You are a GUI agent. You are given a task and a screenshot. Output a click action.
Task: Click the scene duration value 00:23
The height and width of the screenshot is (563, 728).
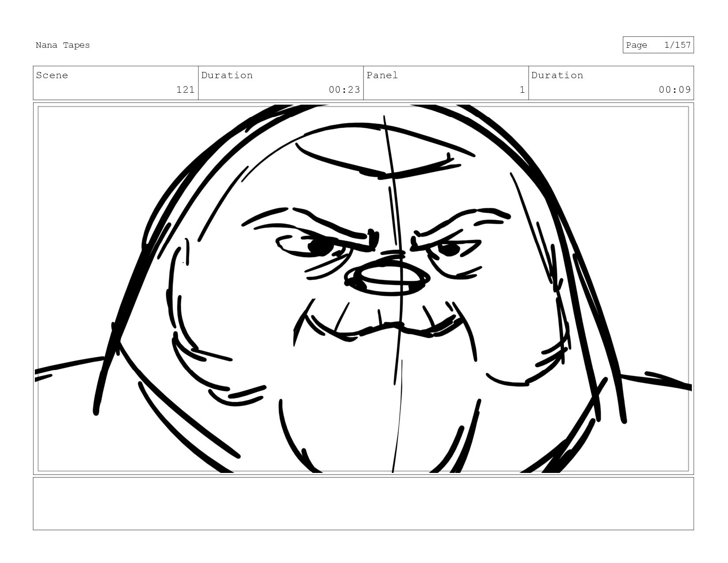pyautogui.click(x=344, y=90)
